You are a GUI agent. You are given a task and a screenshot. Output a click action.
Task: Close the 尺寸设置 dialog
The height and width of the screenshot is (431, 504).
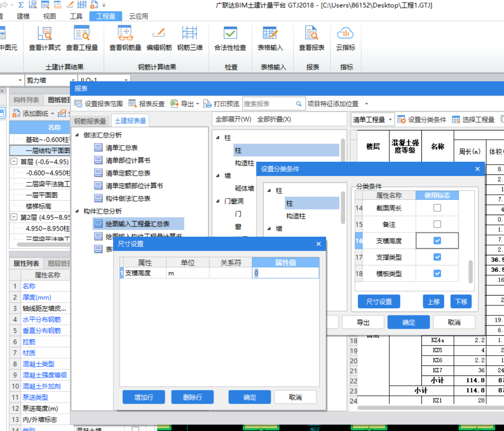point(318,244)
